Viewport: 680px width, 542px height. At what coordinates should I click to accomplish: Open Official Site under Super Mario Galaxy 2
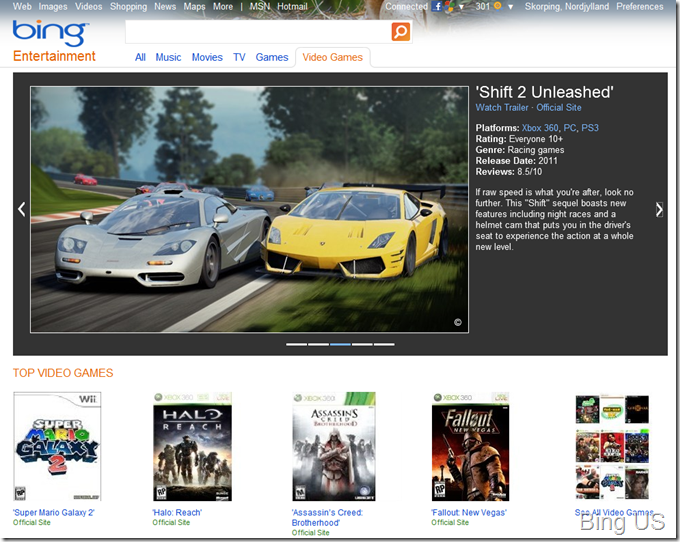click(x=32, y=522)
